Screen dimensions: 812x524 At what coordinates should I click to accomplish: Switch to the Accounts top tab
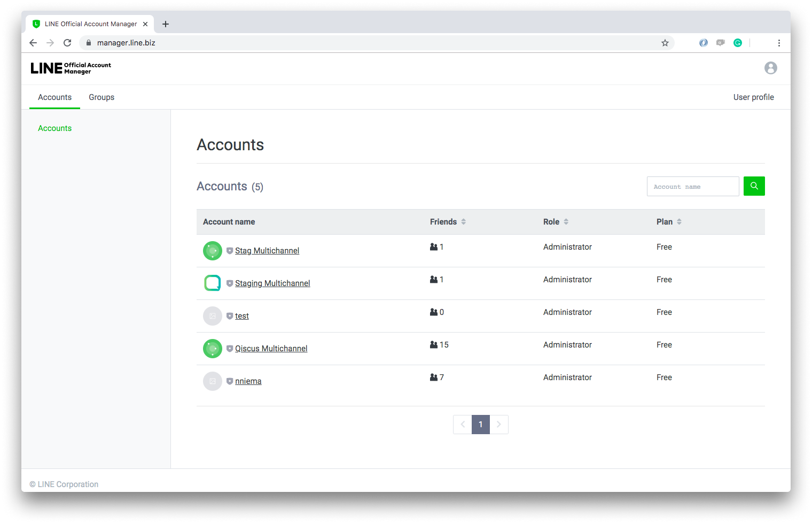coord(54,97)
